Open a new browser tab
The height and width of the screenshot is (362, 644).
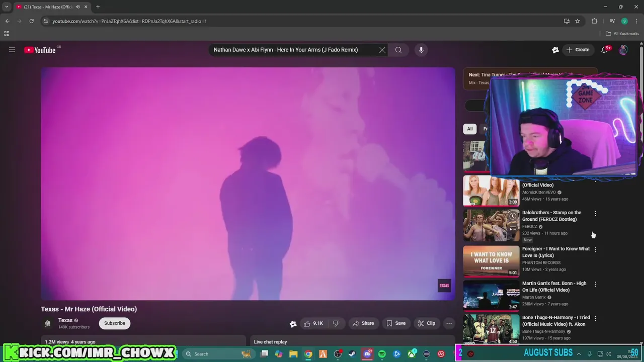pyautogui.click(x=98, y=7)
